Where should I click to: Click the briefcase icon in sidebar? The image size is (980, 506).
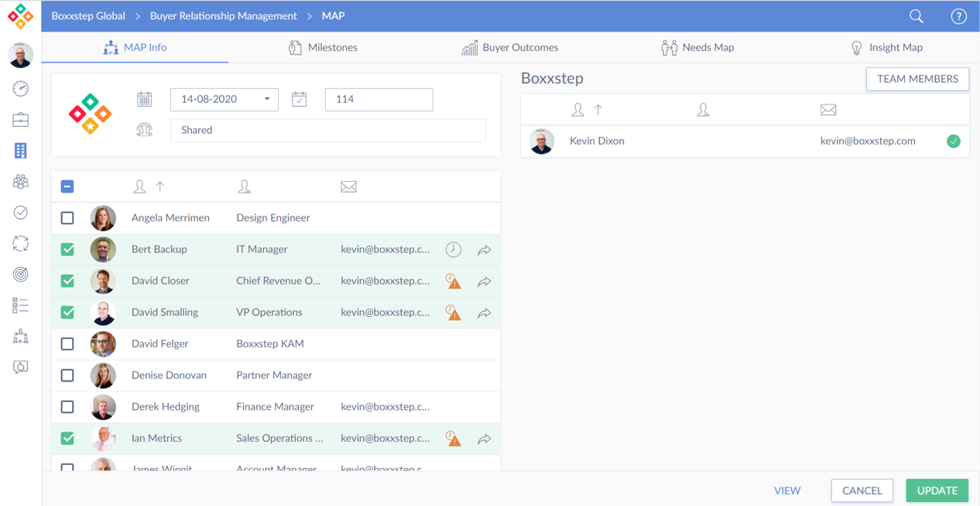coord(21,120)
